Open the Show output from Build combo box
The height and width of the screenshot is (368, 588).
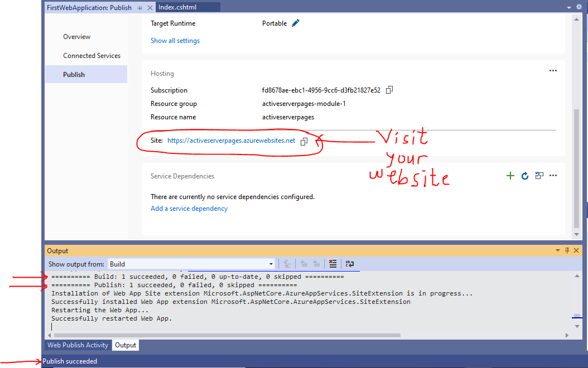[191, 264]
